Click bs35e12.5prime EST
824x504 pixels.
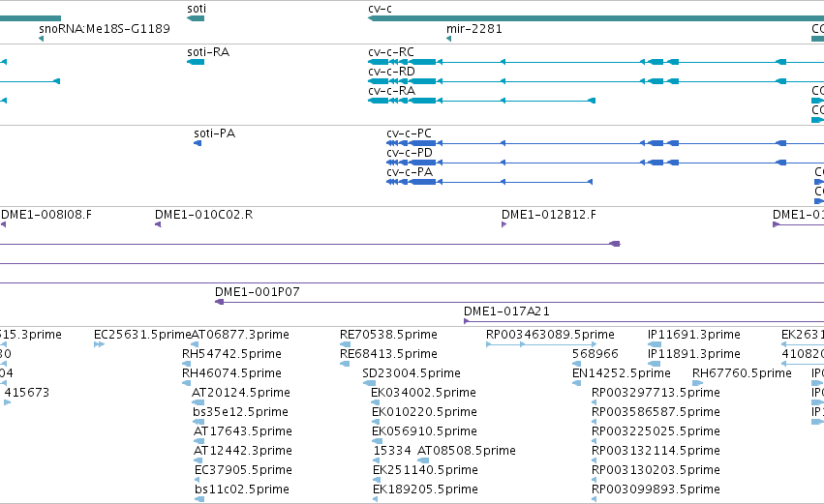pos(198,422)
